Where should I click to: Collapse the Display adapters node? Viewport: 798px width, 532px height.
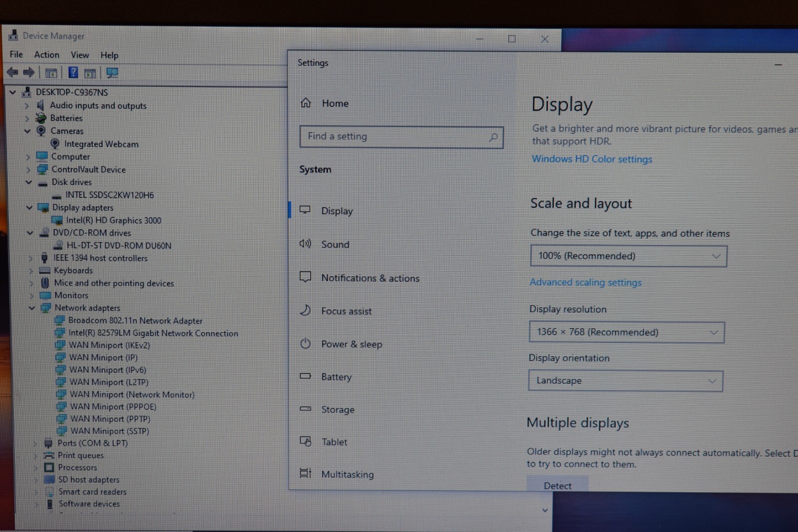29,207
